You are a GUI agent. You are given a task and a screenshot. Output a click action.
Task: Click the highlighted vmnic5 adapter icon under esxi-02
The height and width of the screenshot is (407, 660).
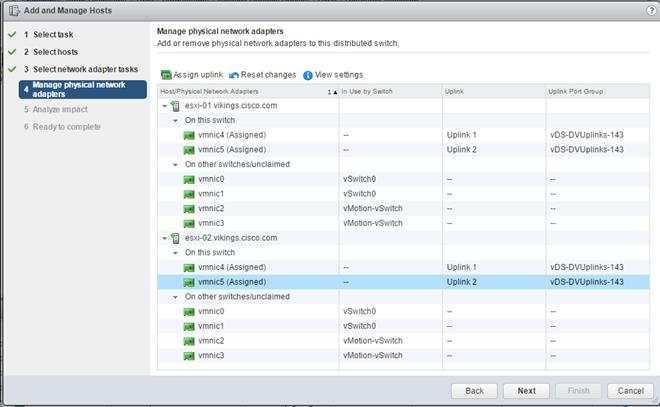coord(189,282)
